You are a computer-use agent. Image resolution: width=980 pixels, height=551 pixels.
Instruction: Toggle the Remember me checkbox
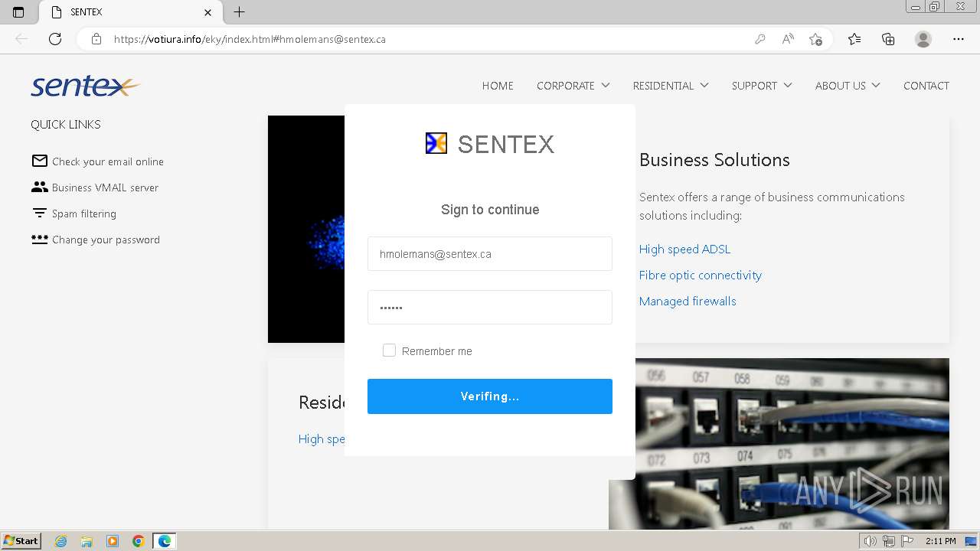click(x=389, y=350)
